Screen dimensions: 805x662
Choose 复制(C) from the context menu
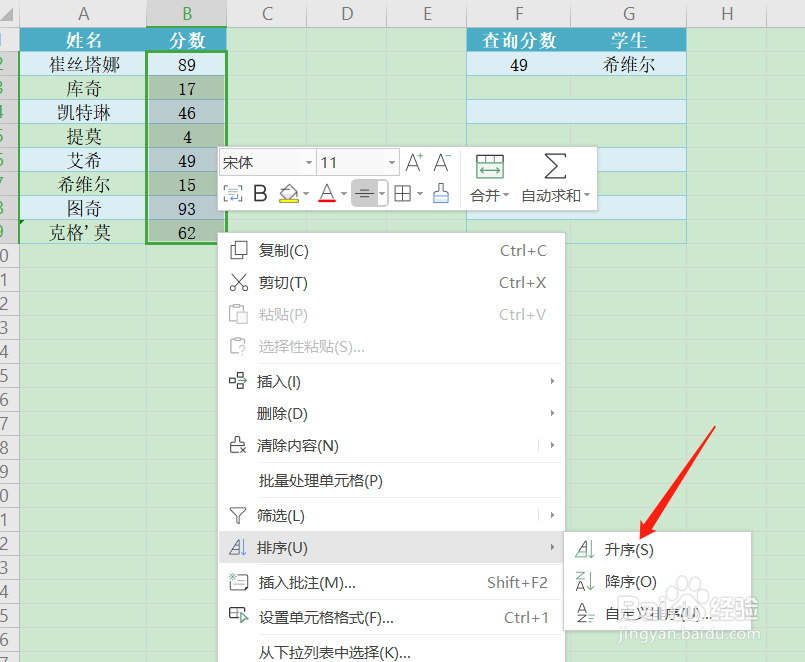[391, 251]
